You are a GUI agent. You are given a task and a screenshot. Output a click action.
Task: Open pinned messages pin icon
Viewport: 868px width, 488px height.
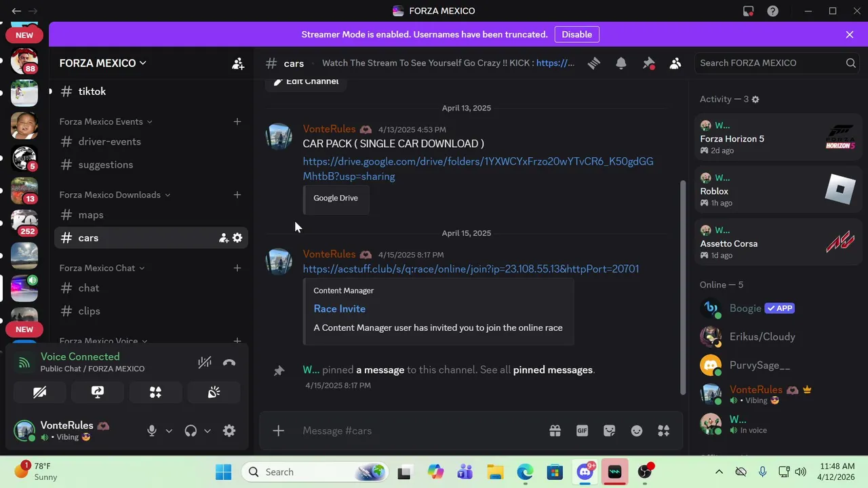pos(648,63)
